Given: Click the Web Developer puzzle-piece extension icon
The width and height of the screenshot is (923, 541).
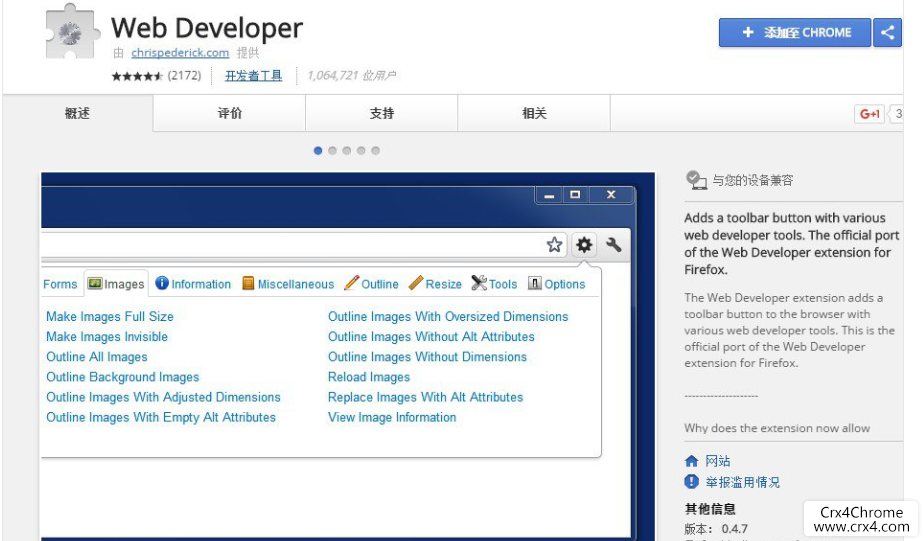Looking at the screenshot, I should coord(72,32).
